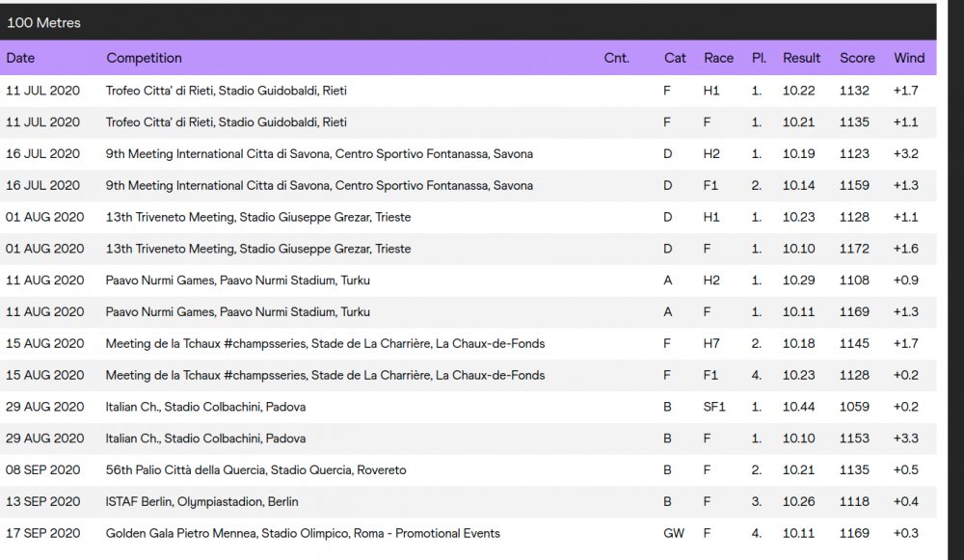Click wind +0.2 in the Tchaux F1 row
Image resolution: width=964 pixels, height=560 pixels.
pyautogui.click(x=906, y=376)
